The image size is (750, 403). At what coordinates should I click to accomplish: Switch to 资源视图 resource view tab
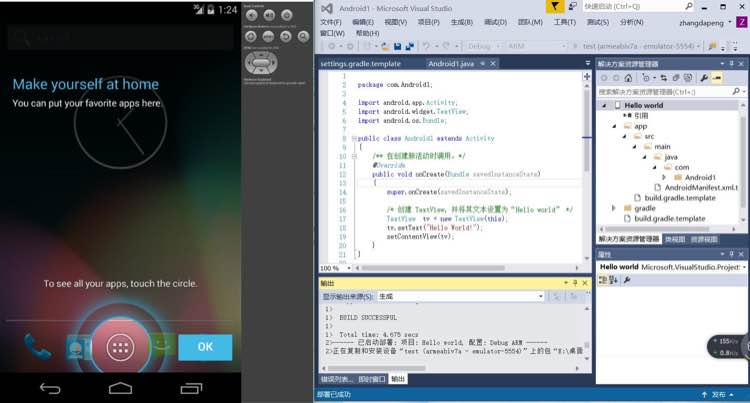point(704,239)
